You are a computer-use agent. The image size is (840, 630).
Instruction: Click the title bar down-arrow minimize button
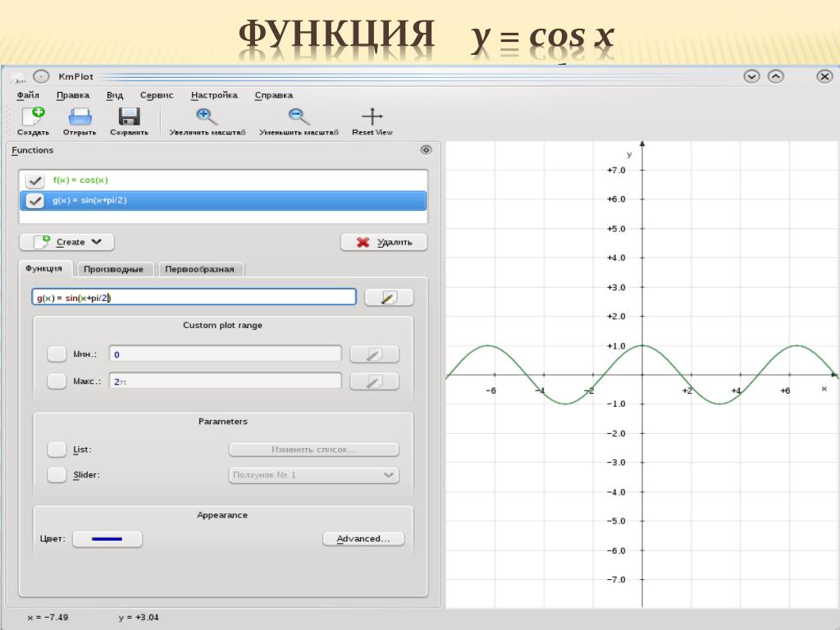(x=751, y=76)
